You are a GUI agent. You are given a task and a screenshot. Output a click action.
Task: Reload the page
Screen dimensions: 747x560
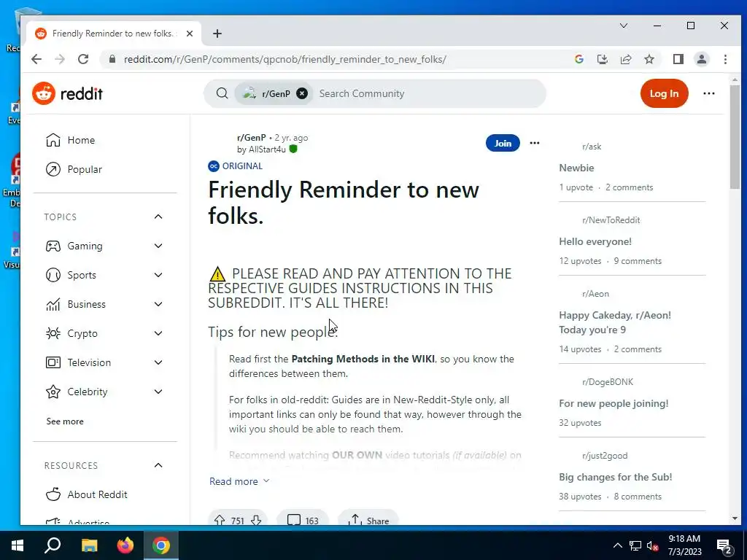tap(83, 59)
